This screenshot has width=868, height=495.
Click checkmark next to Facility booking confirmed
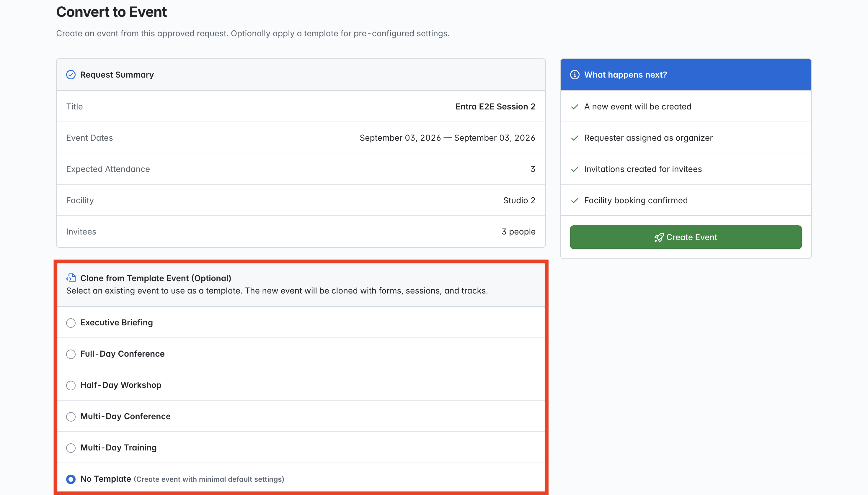point(575,201)
